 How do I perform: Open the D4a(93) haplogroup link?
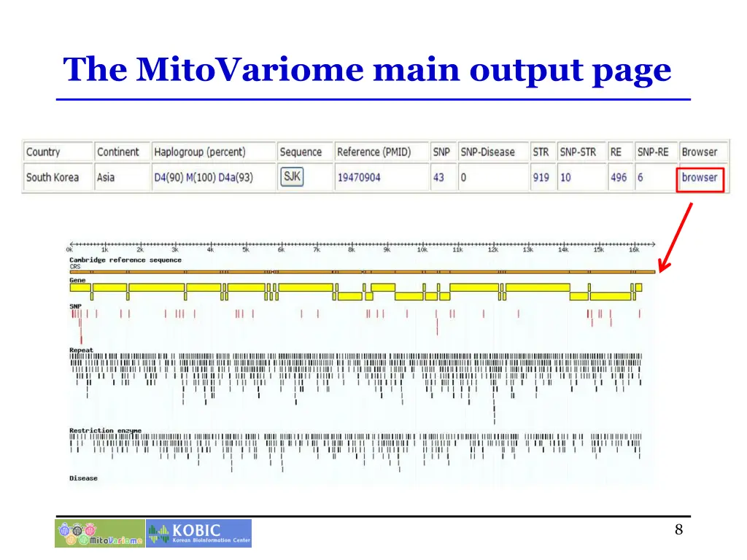pyautogui.click(x=236, y=177)
